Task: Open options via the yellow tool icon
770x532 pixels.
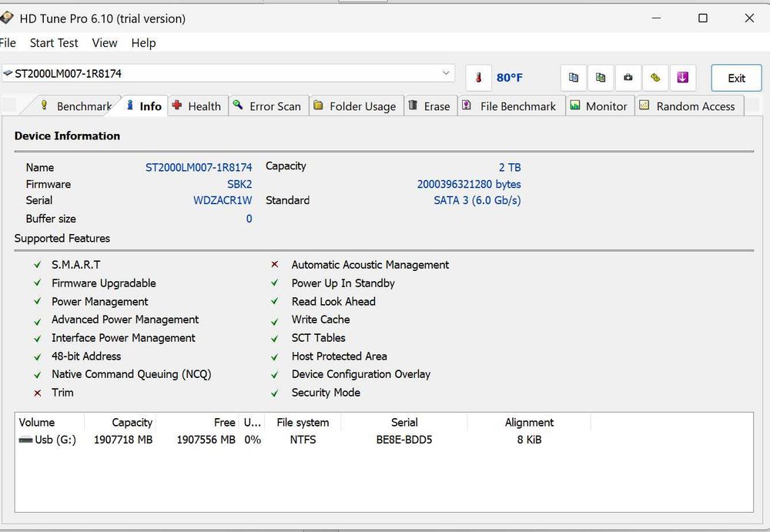Action: coord(655,78)
